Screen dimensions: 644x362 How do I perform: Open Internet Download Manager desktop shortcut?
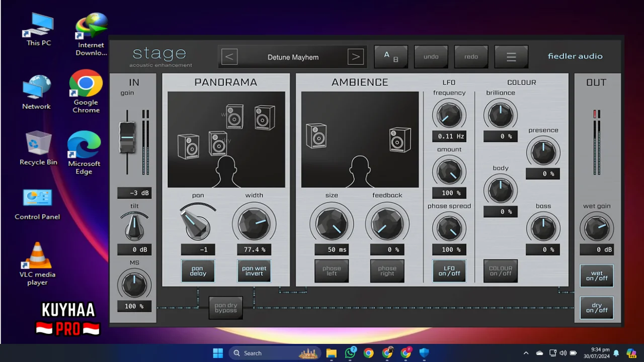coord(91,34)
